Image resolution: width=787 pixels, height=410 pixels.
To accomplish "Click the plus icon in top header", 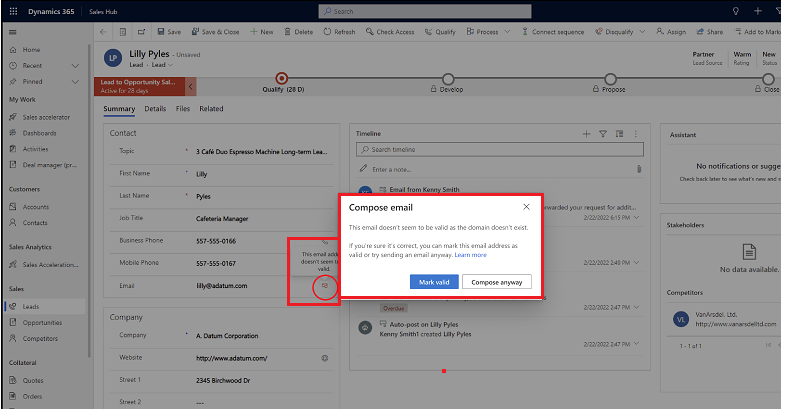I will [758, 11].
